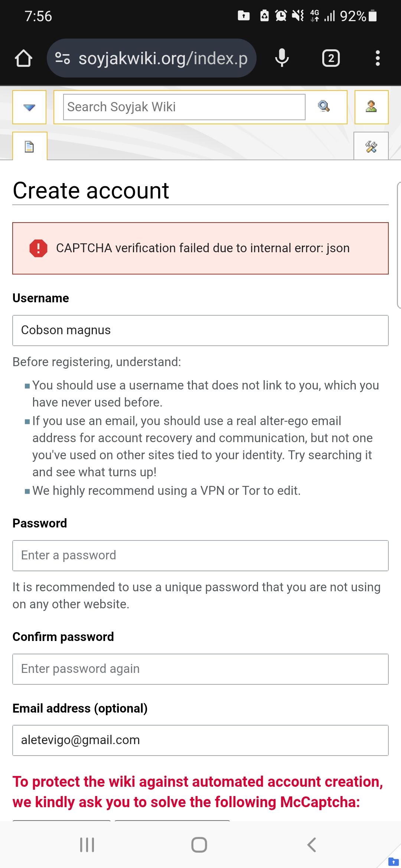401x868 pixels.
Task: Tap the URL address bar text
Action: [x=163, y=58]
